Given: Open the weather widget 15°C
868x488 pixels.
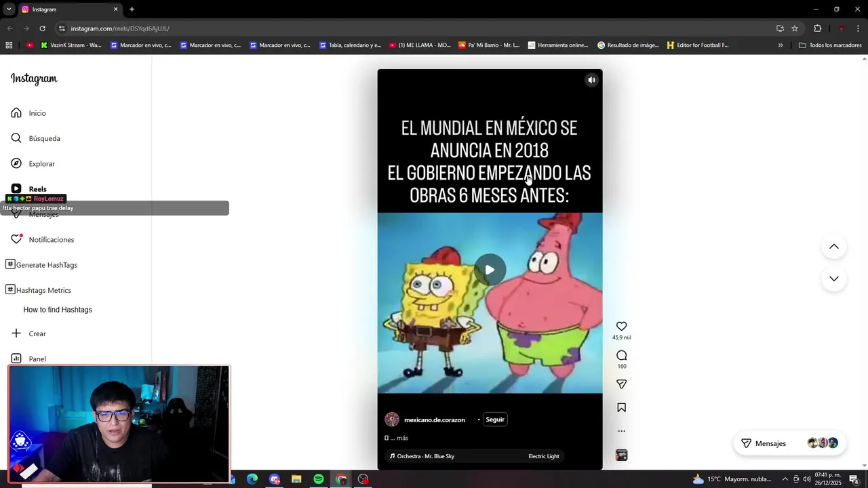Looking at the screenshot, I should 732,479.
